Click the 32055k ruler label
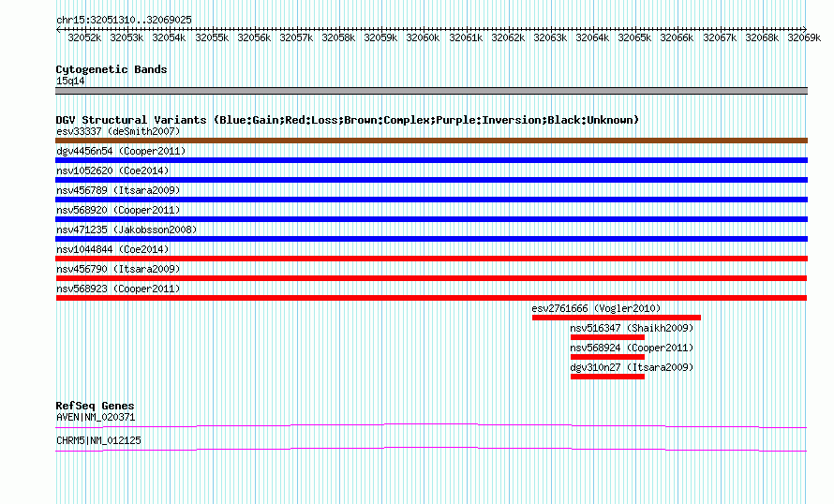 click(x=212, y=37)
